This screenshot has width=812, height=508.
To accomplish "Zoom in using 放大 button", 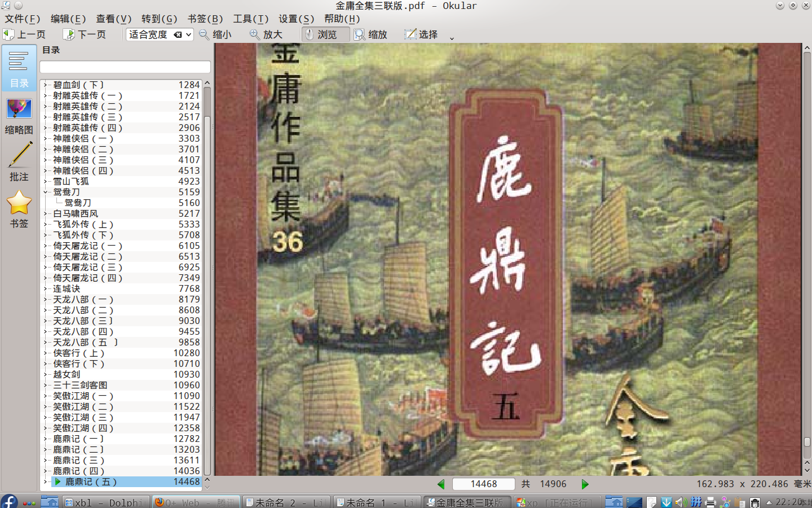I will pyautogui.click(x=266, y=34).
